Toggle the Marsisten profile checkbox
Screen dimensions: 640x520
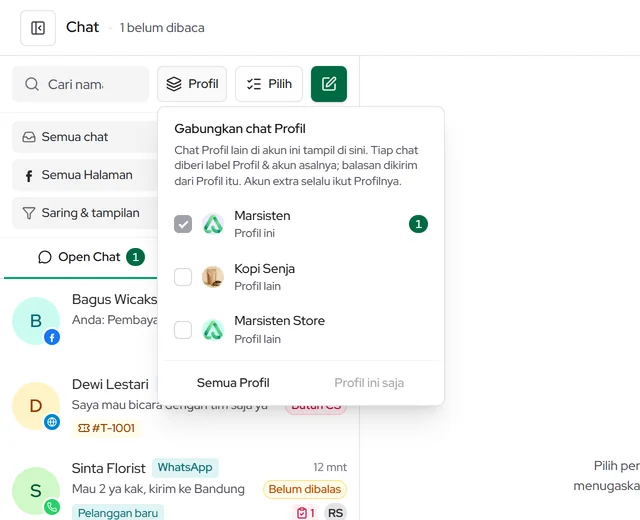coord(183,224)
